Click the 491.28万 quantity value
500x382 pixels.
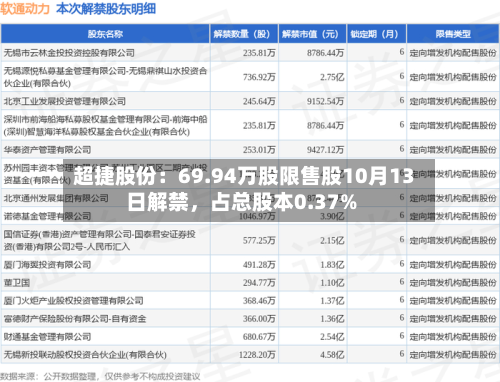coord(259,265)
